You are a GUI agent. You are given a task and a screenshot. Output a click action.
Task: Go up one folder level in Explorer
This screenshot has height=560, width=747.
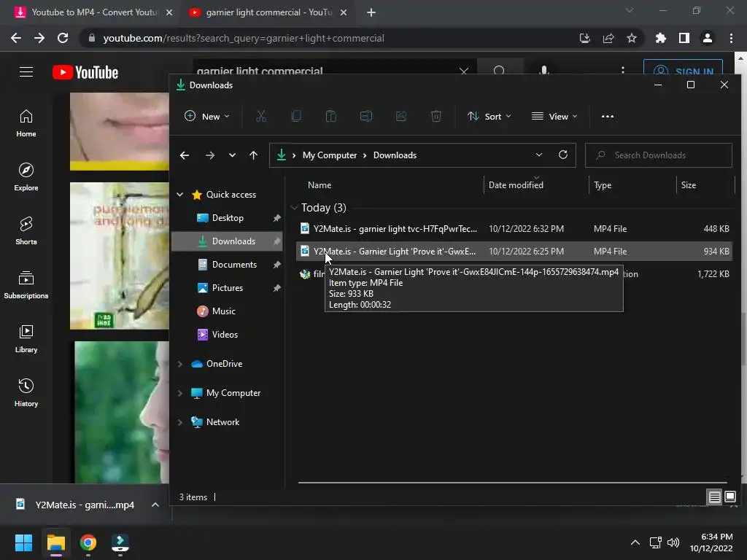[x=253, y=155]
